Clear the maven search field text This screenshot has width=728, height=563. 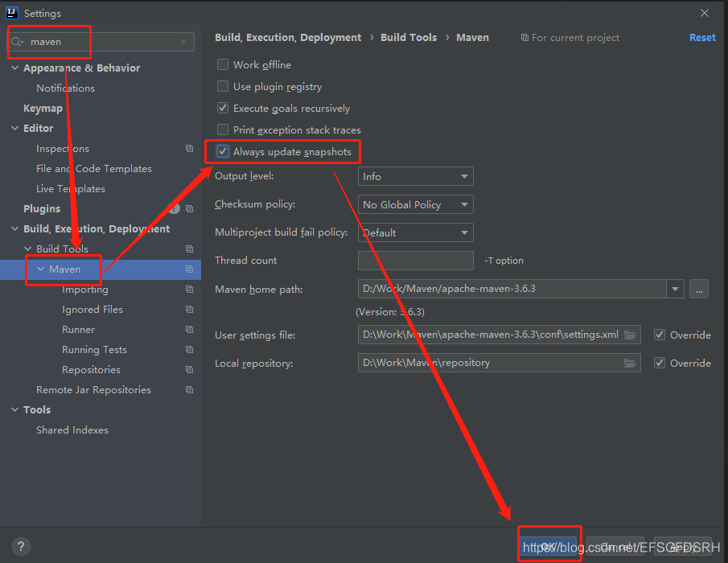click(x=183, y=42)
